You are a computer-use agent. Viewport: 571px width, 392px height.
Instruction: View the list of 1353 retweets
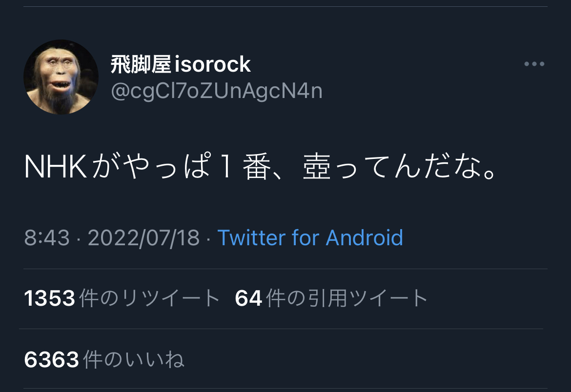pos(49,298)
